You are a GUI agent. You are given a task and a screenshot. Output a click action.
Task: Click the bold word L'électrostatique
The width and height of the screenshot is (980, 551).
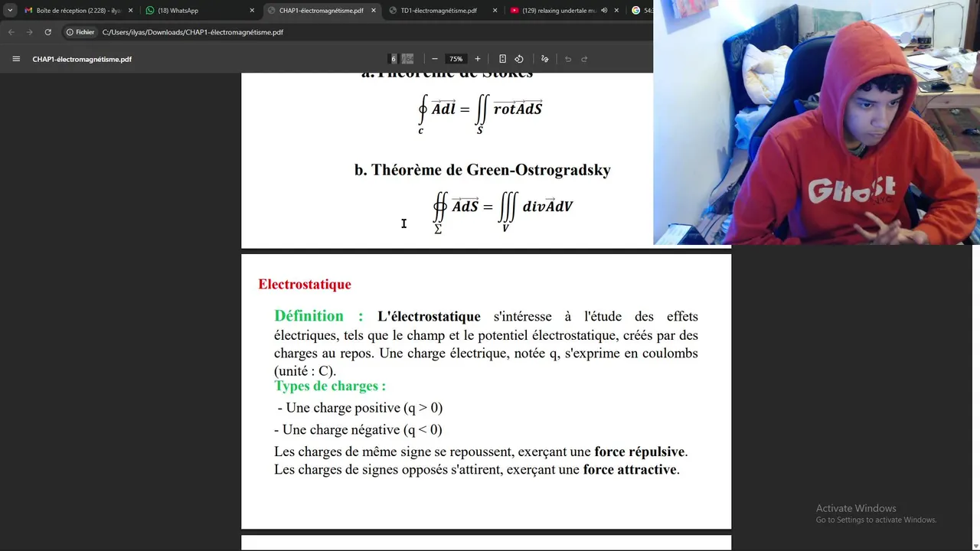pos(429,316)
